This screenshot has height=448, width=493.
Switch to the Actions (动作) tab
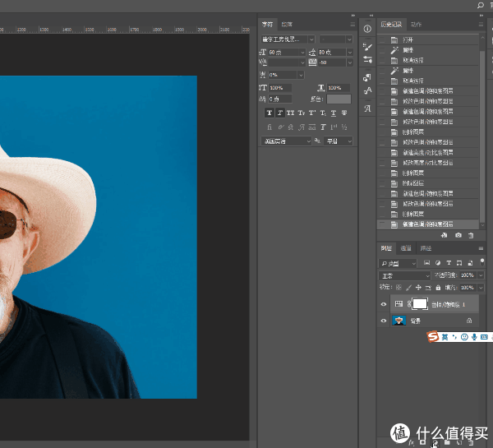(416, 24)
